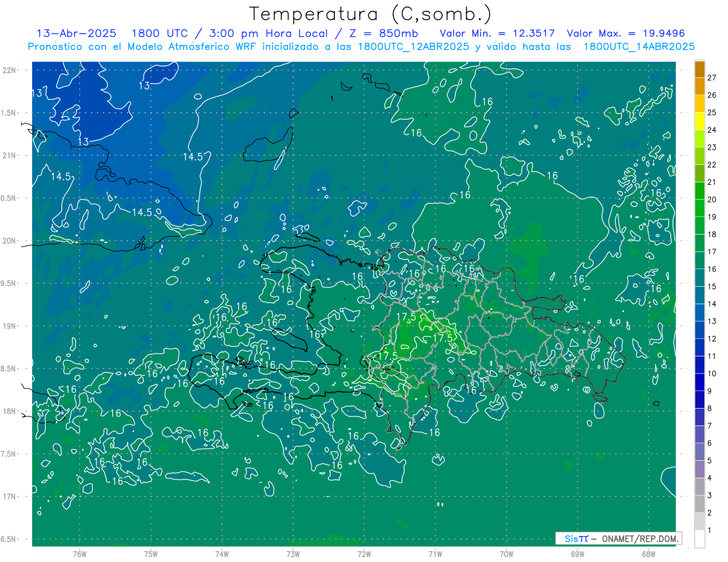Click the color legend label "26"
This screenshot has height=562, width=728.
point(712,95)
